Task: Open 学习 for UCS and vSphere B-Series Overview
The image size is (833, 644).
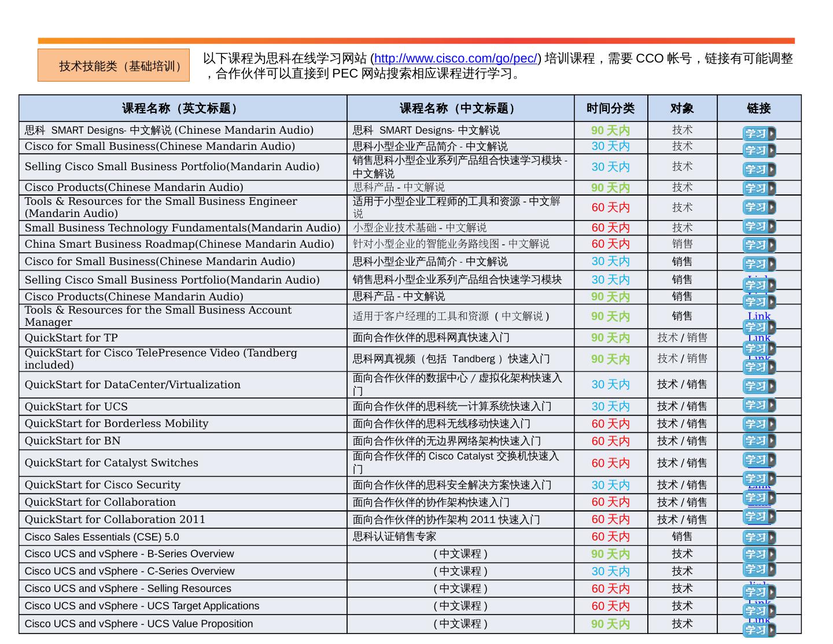Action: pos(759,554)
